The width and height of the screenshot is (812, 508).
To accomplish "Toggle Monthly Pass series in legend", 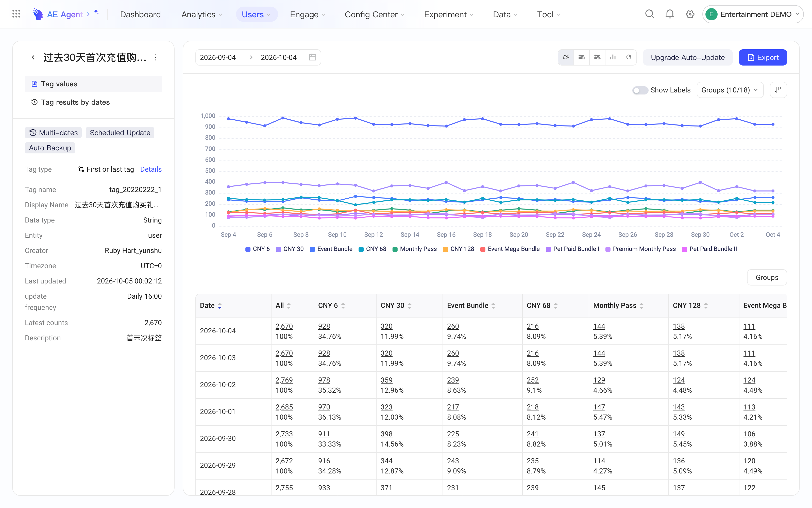I will pos(414,249).
